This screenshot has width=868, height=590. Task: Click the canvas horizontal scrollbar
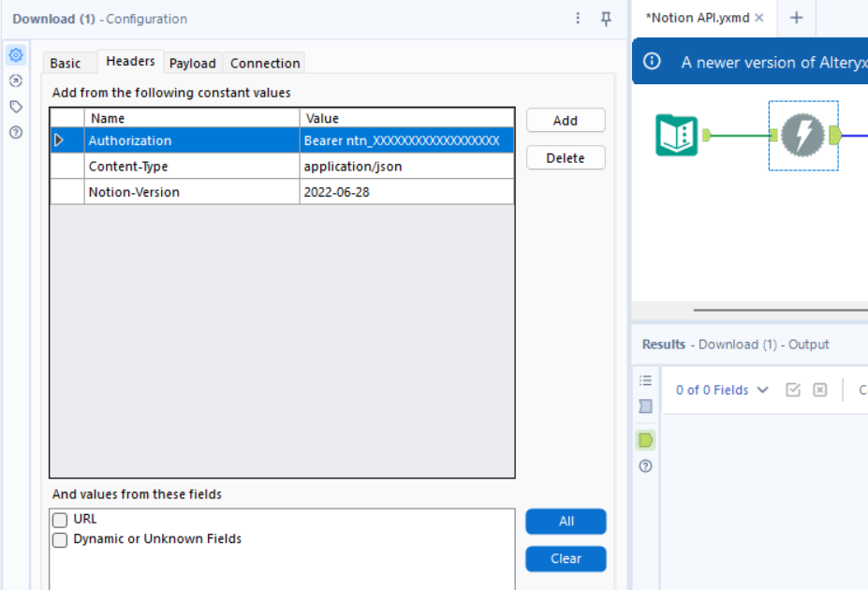point(781,310)
